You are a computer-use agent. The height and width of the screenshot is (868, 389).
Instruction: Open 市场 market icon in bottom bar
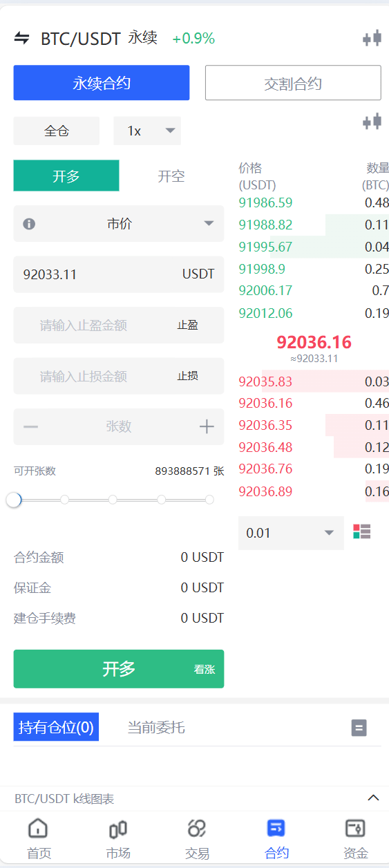pos(118,829)
